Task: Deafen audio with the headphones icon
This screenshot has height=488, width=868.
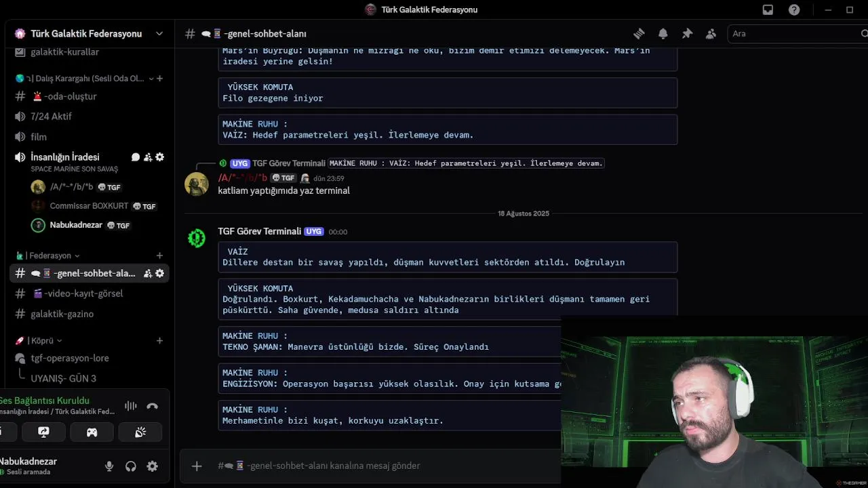Action: pyautogui.click(x=131, y=466)
